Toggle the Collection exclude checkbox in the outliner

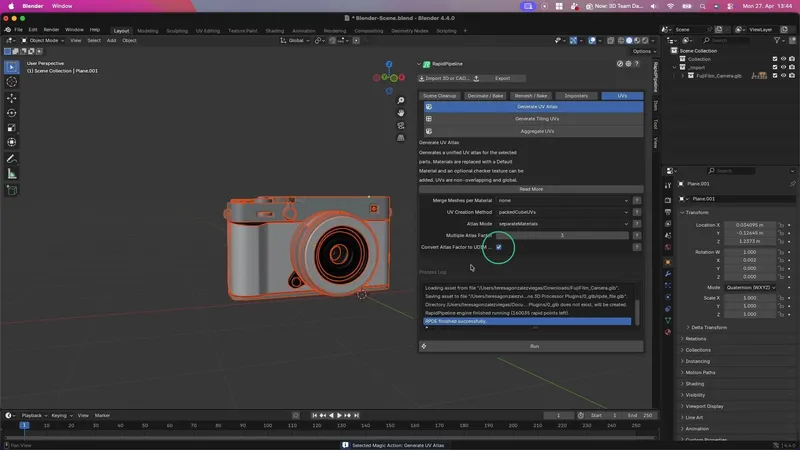774,59
